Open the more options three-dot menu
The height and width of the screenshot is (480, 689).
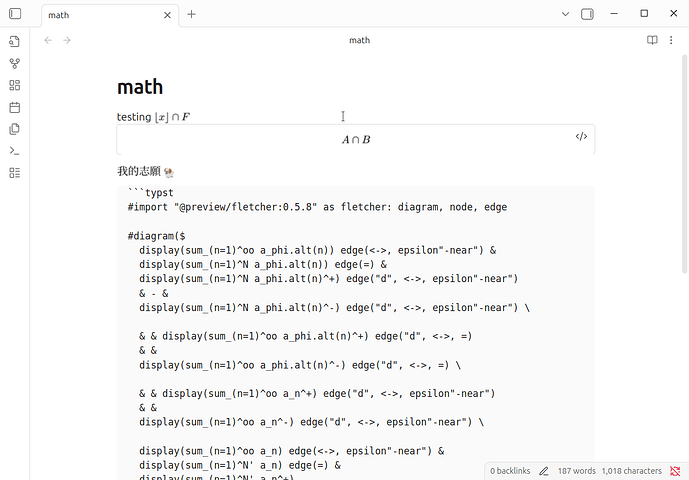[673, 40]
